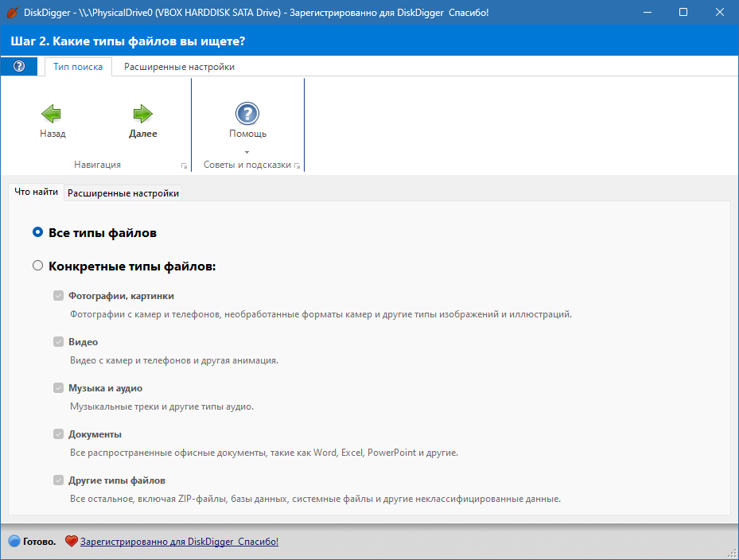Minimize the DiskDigger window
Viewport: 739px width, 560px height.
[x=648, y=12]
